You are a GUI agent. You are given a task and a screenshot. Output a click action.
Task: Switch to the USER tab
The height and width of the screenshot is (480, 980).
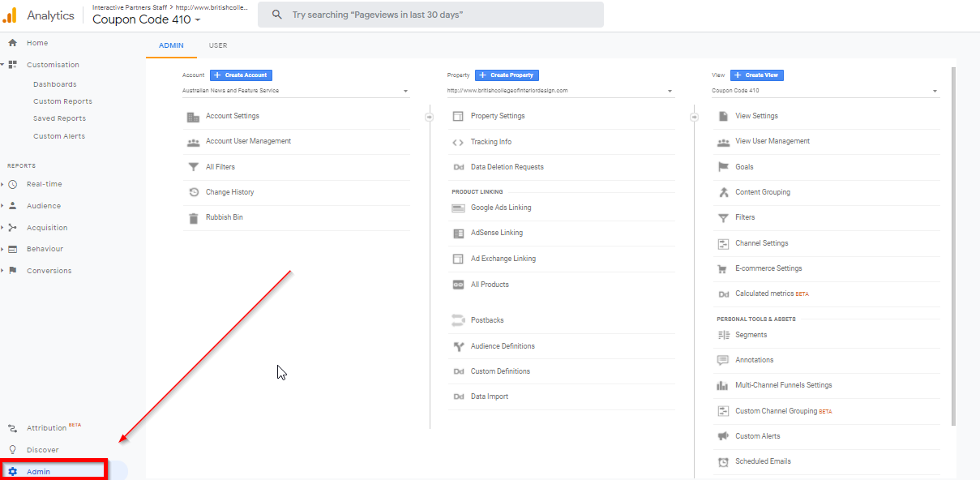pyautogui.click(x=217, y=45)
